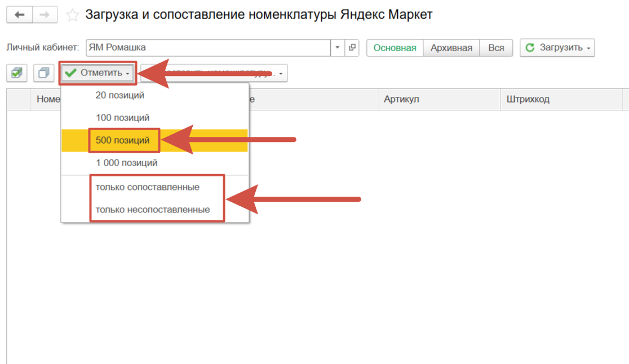Select 100 позиций from the menu
This screenshot has width=629, height=364.
(122, 118)
